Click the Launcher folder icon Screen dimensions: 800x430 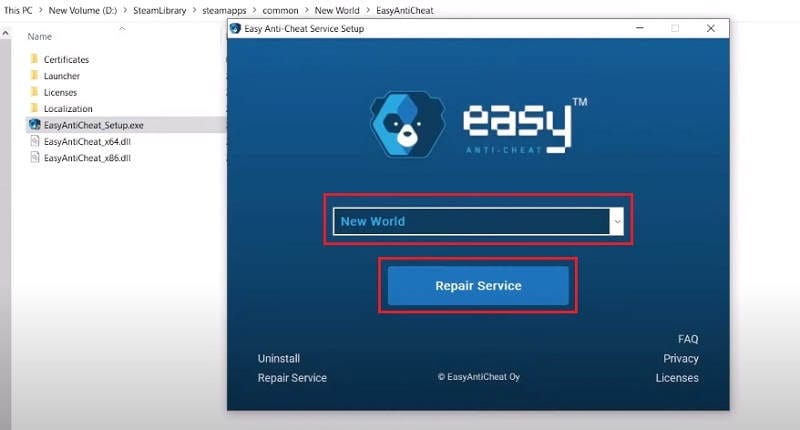coord(34,75)
